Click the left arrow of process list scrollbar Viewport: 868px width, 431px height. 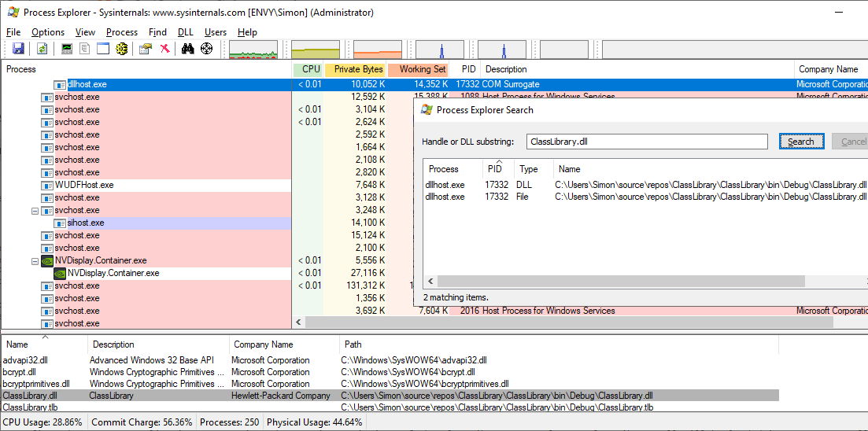tap(298, 322)
